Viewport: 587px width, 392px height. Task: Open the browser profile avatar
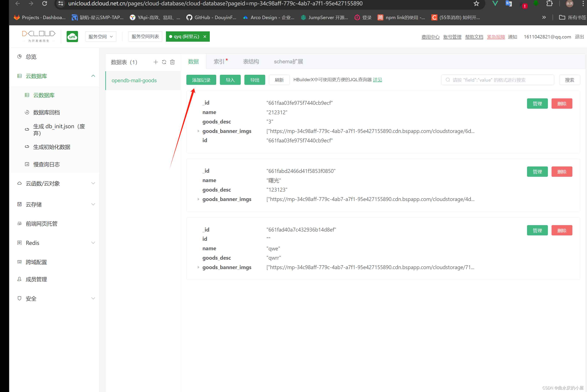tap(570, 3)
